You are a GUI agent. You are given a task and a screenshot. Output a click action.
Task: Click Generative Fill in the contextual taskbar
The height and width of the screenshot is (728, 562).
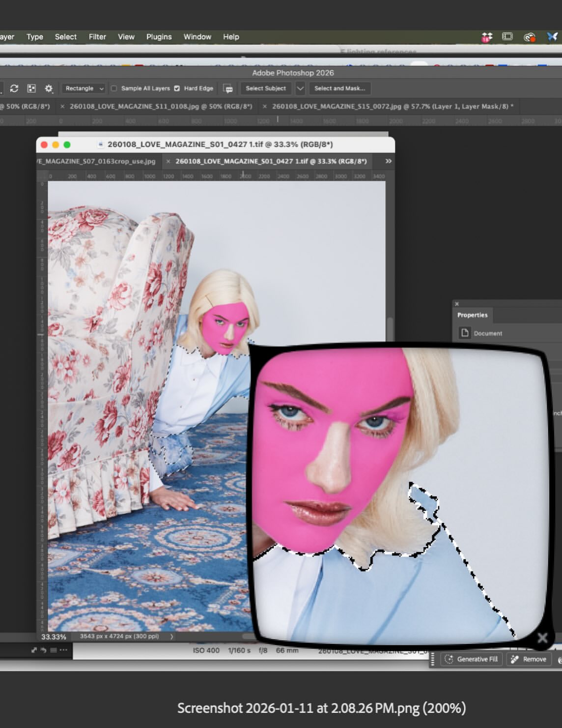tap(471, 659)
